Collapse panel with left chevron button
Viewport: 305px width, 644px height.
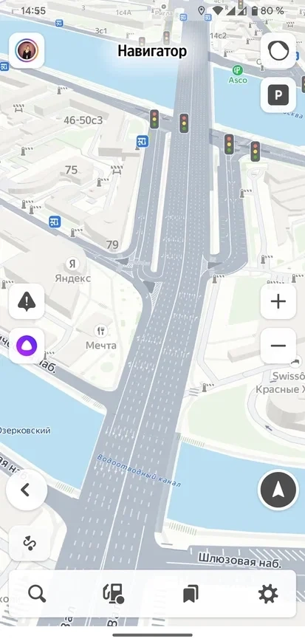coord(27,490)
